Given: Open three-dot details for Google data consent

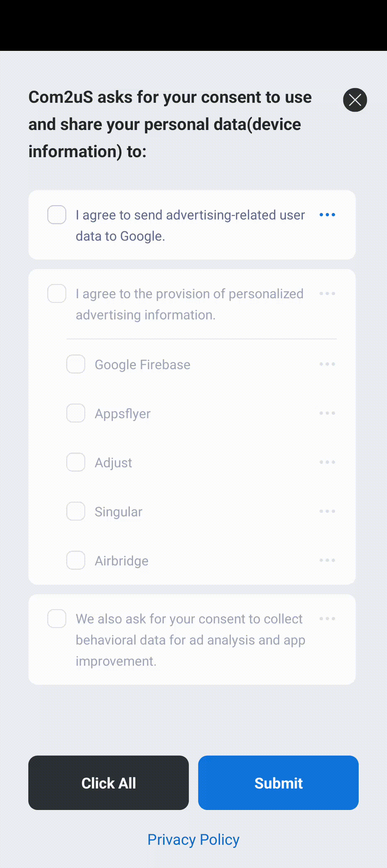Looking at the screenshot, I should click(x=327, y=215).
